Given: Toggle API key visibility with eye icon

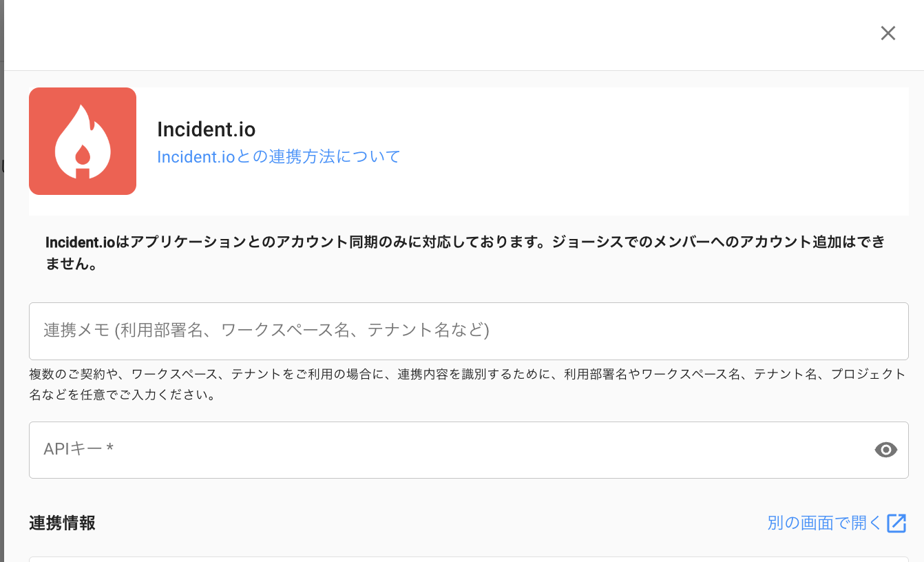Looking at the screenshot, I should (x=885, y=450).
